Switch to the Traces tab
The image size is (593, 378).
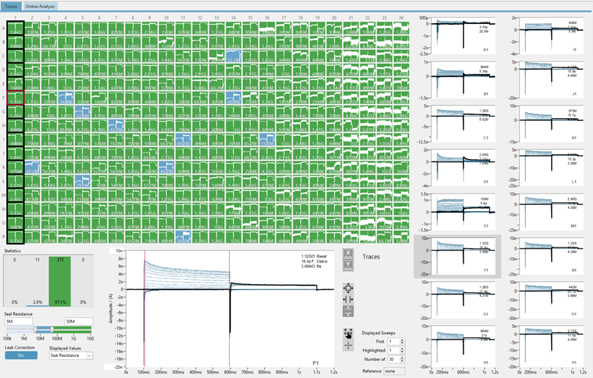point(11,6)
